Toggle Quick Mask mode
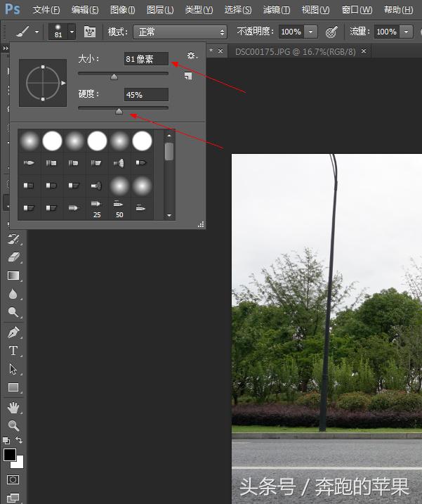Screen dimensions: 422x504 [x=13, y=480]
